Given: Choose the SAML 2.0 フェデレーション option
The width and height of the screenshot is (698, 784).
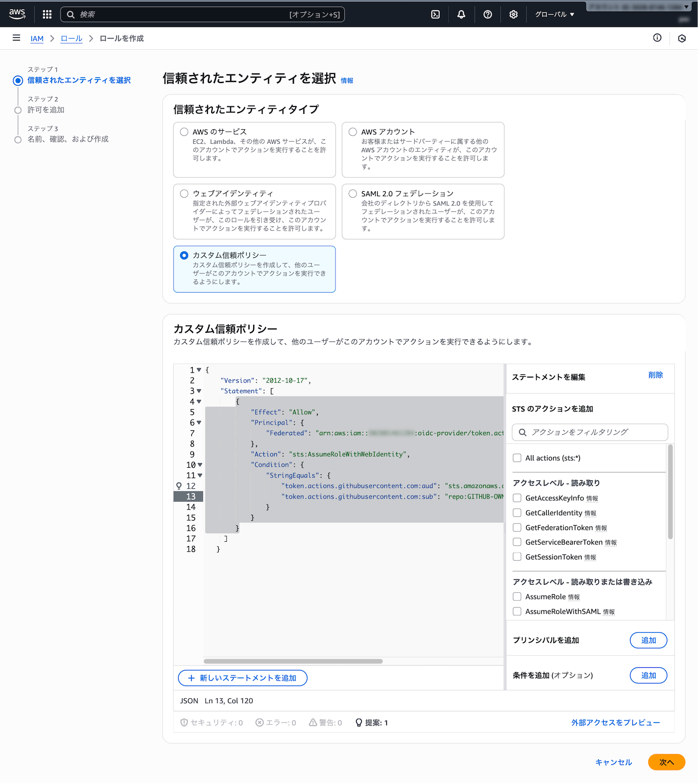Looking at the screenshot, I should point(353,194).
